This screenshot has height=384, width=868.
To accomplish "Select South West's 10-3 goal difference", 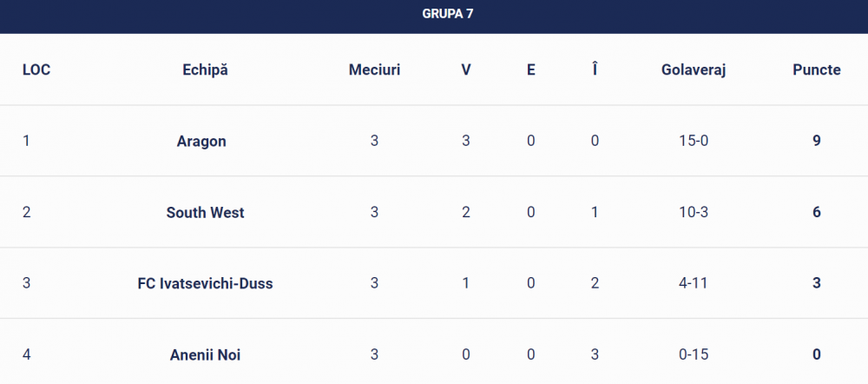I will coord(694,212).
